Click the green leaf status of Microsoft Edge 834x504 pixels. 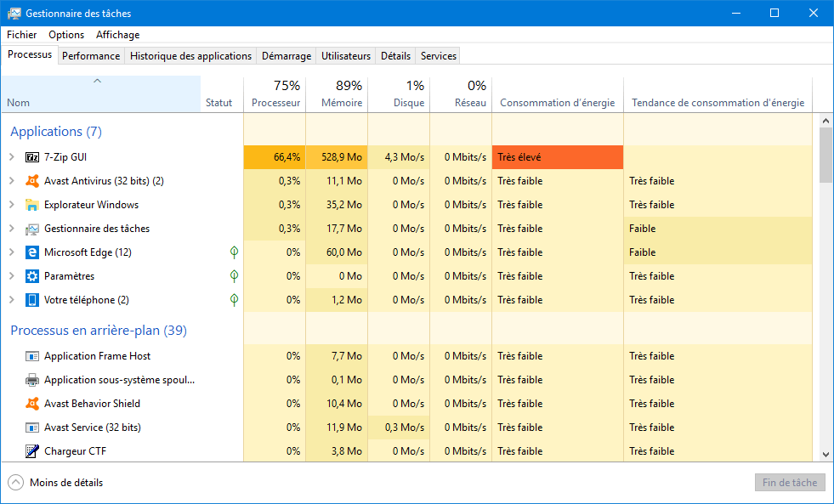point(234,252)
